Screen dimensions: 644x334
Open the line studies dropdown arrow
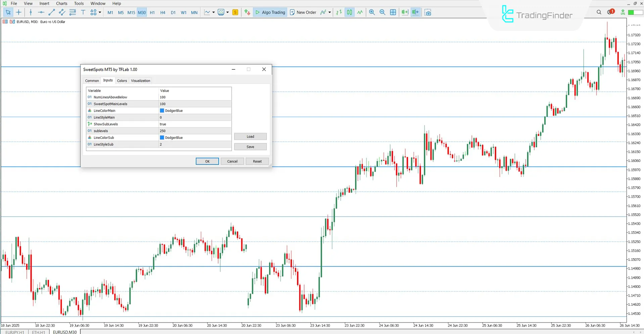[213, 12]
